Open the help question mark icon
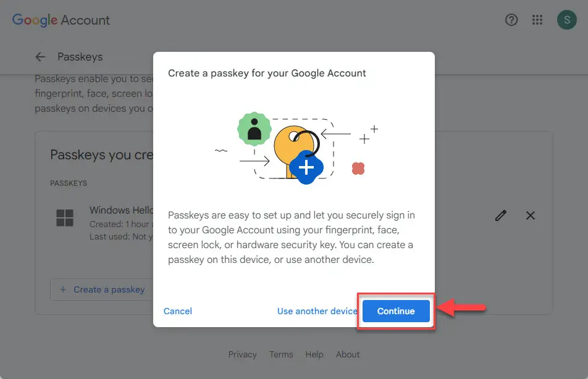The width and height of the screenshot is (588, 379). (511, 20)
